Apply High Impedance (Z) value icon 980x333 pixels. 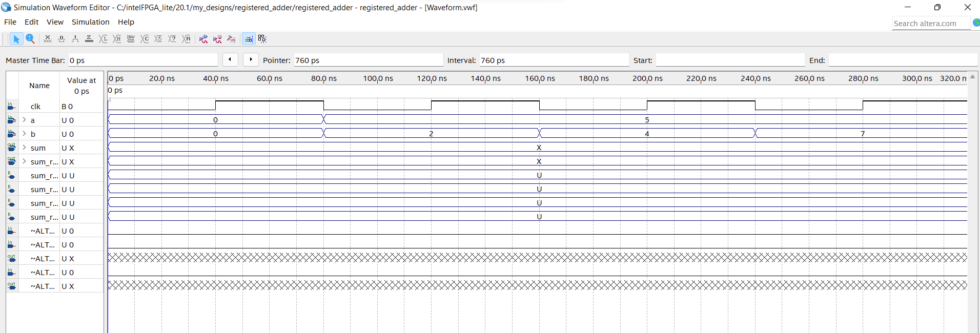[89, 39]
